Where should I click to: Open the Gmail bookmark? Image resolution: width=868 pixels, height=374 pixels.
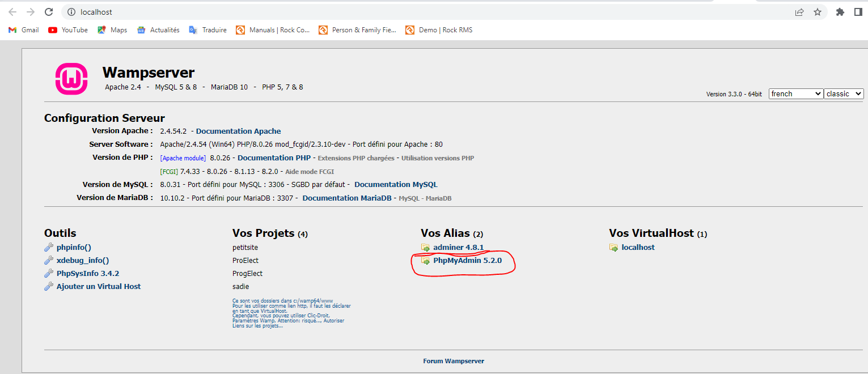pos(24,30)
